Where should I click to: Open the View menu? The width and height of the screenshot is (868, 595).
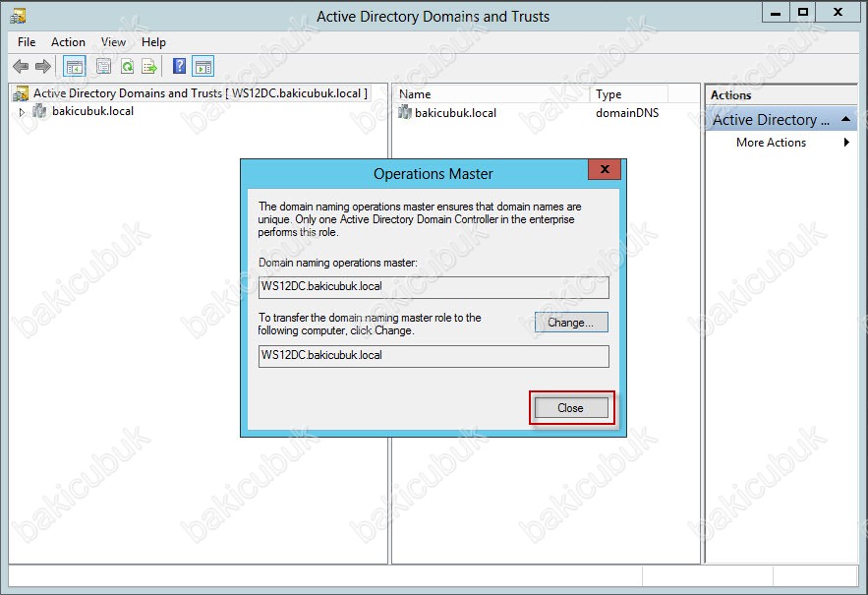(113, 42)
